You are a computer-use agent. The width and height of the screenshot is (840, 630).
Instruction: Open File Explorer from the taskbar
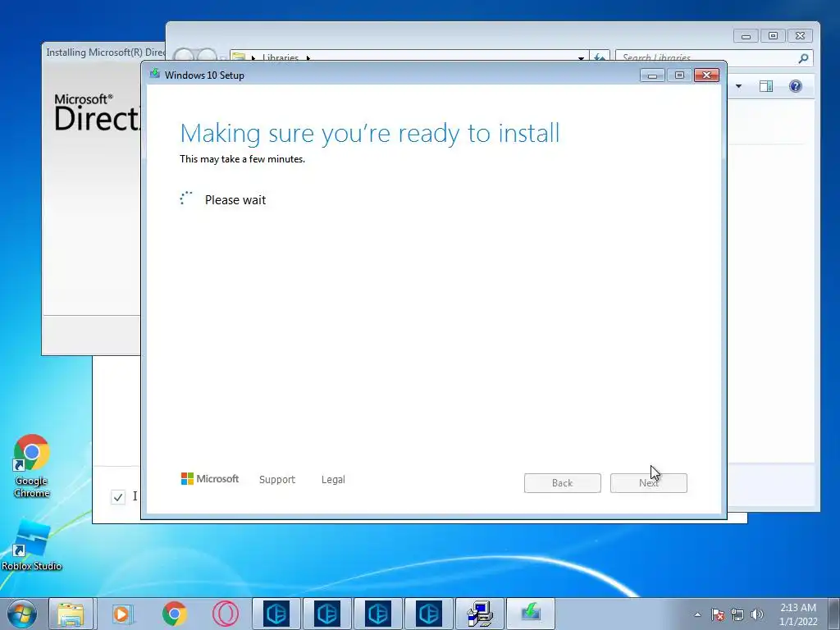tap(71, 614)
